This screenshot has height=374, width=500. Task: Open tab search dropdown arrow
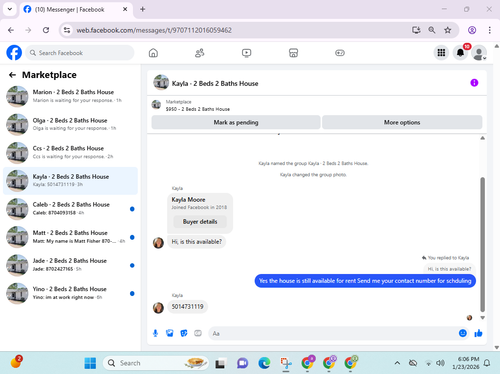click(10, 9)
